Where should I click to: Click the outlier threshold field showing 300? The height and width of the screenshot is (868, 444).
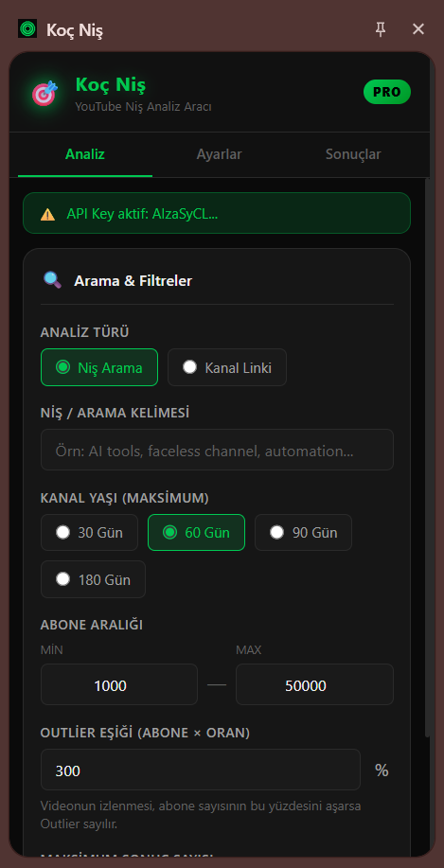pyautogui.click(x=201, y=770)
